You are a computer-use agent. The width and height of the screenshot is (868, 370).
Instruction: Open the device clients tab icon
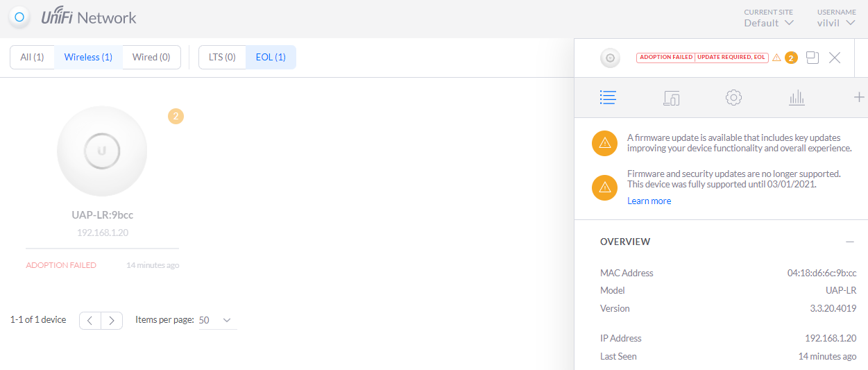pos(671,98)
